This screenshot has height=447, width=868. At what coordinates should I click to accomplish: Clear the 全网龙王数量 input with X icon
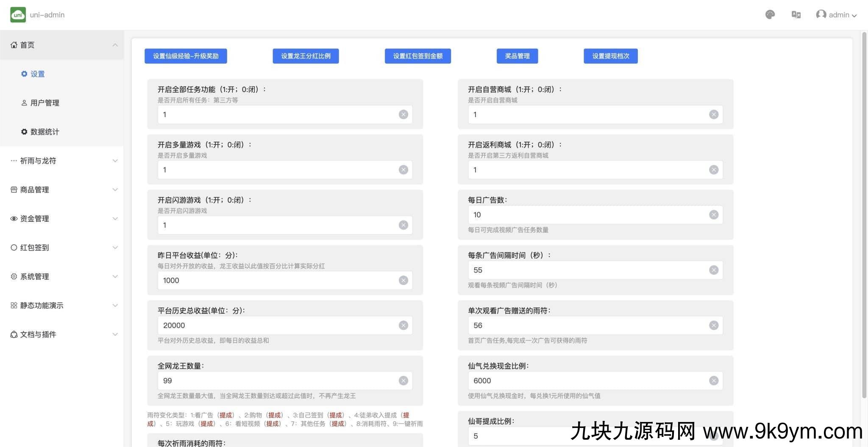pyautogui.click(x=403, y=381)
